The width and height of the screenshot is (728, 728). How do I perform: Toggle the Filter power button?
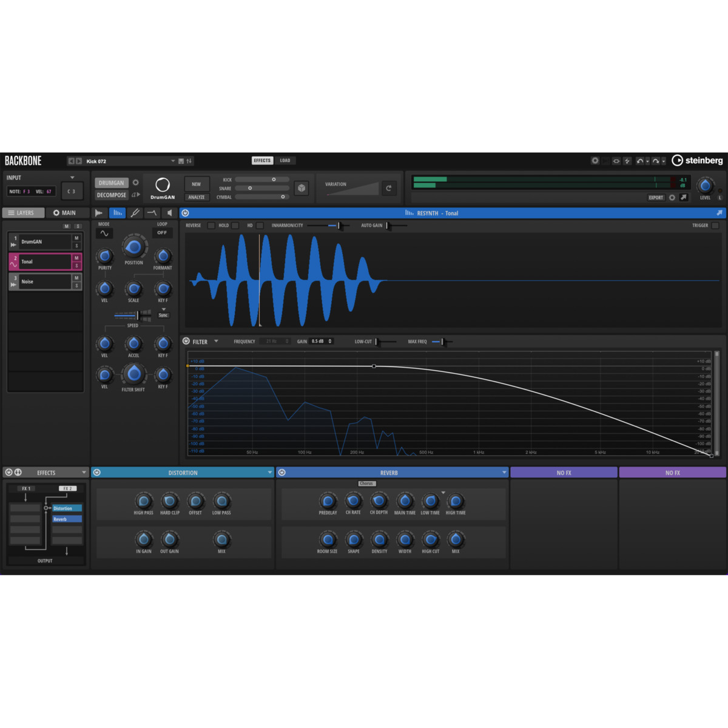[x=186, y=342]
